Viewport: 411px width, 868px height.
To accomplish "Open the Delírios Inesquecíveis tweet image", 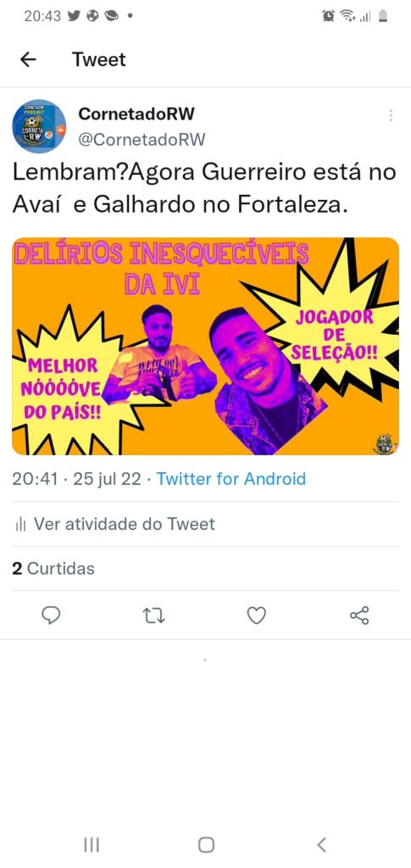I will (205, 346).
